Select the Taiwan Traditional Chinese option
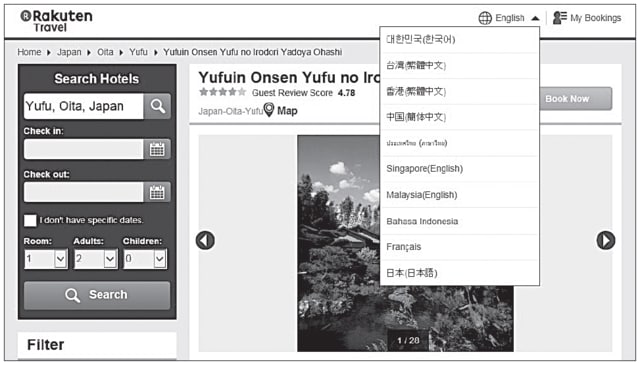The height and width of the screenshot is (365, 640). pos(460,65)
